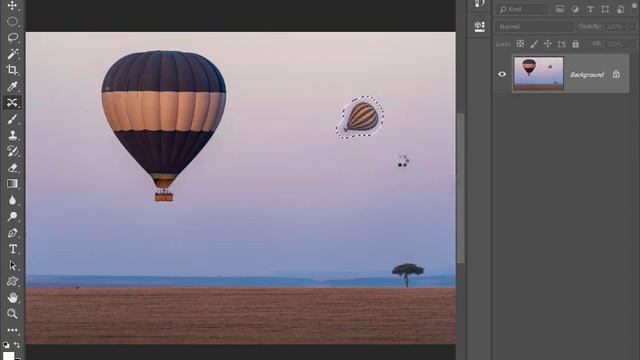
Task: Click the Opacity percentage field
Action: point(616,27)
